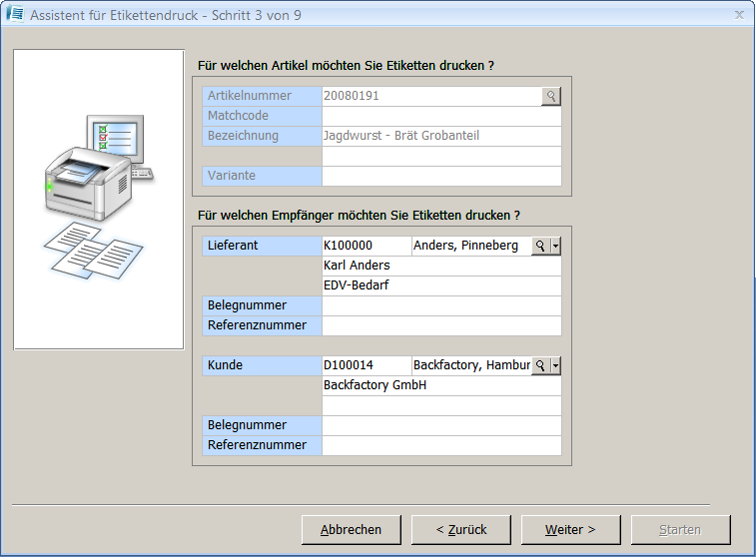This screenshot has width=756, height=557.
Task: Open the Kunde search magnifier
Action: point(540,365)
